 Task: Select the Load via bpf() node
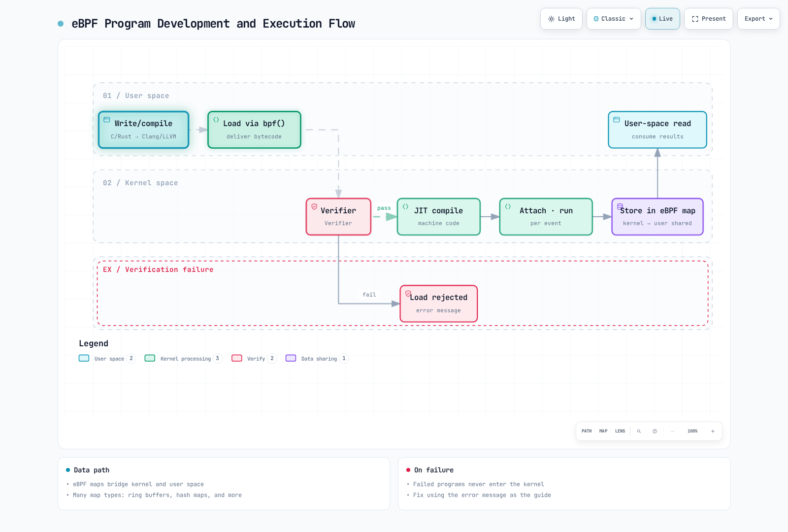(254, 130)
